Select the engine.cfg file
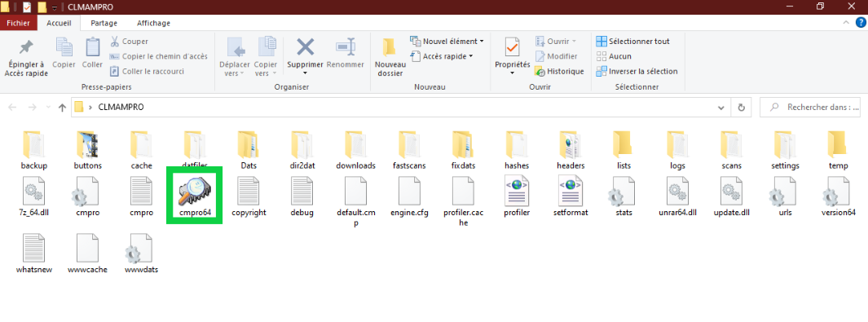Screen dimensions: 868x322 click(x=410, y=197)
